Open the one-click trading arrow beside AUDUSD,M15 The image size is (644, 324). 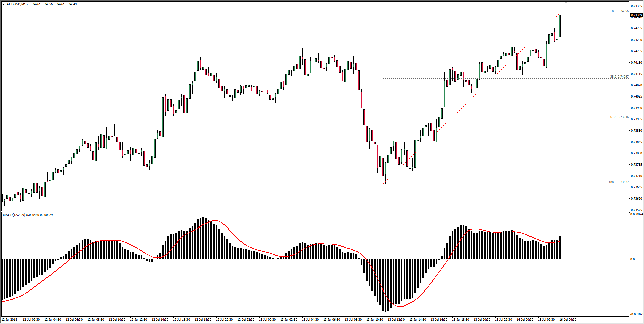point(4,4)
